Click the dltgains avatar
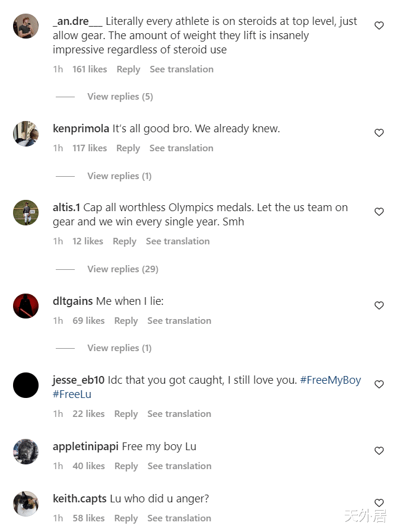Screen dimensions: 394x532 click(26, 306)
